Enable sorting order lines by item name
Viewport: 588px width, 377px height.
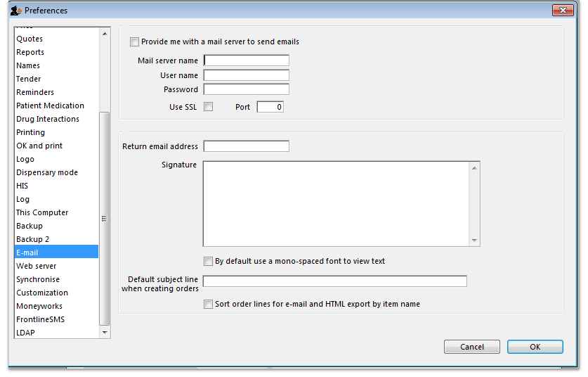[208, 305]
